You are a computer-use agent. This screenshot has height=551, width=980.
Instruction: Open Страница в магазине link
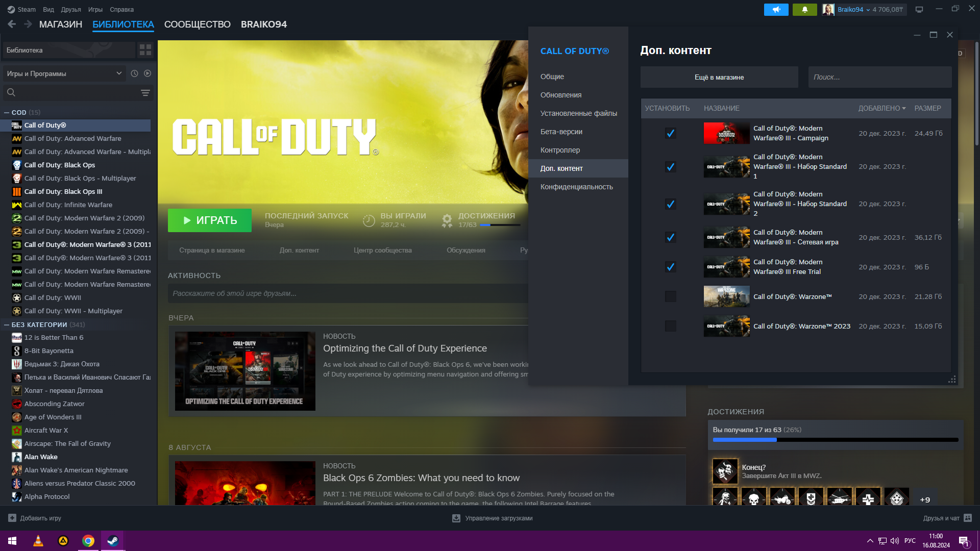tap(212, 250)
